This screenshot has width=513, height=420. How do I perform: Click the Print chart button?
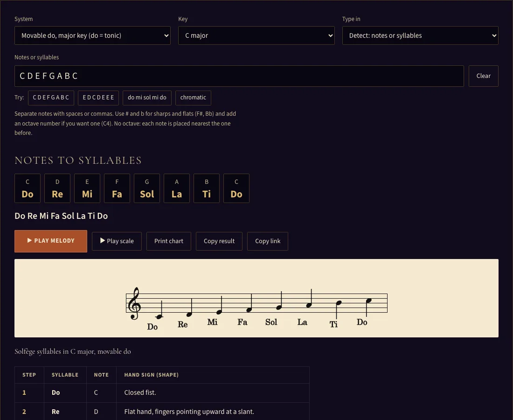(x=168, y=241)
